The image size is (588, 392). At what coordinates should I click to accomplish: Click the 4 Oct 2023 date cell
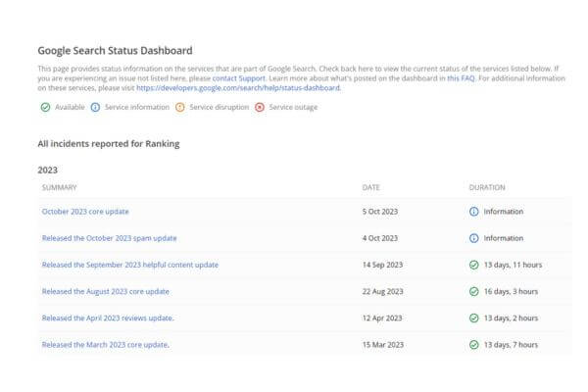tap(380, 238)
